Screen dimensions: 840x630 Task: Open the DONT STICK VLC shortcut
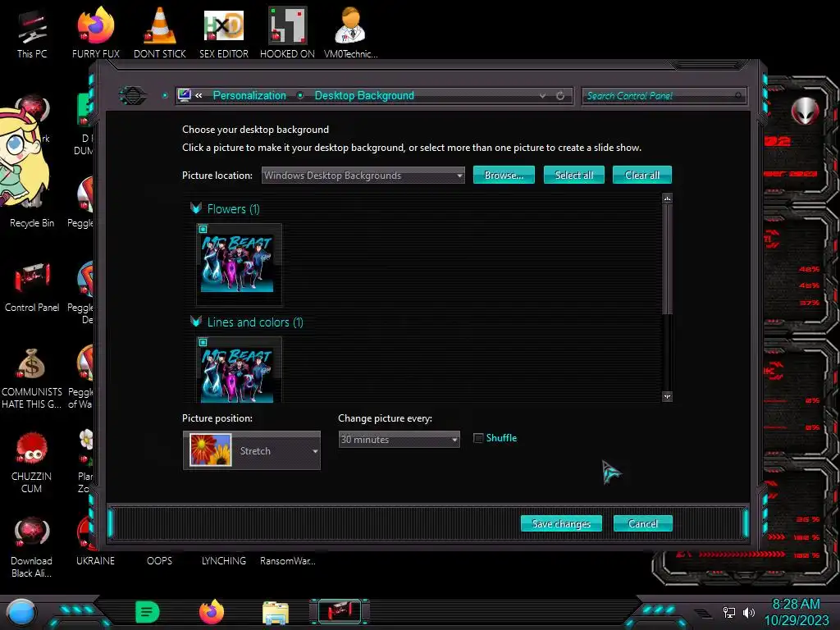point(160,33)
